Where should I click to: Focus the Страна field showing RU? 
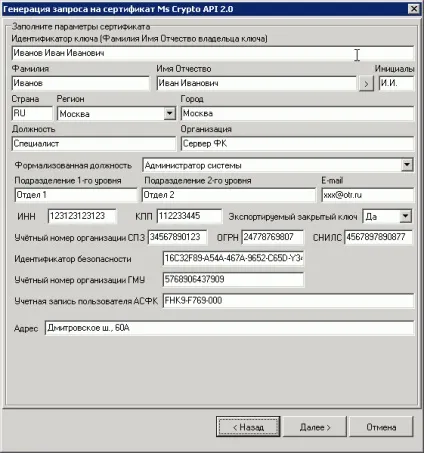(x=32, y=113)
